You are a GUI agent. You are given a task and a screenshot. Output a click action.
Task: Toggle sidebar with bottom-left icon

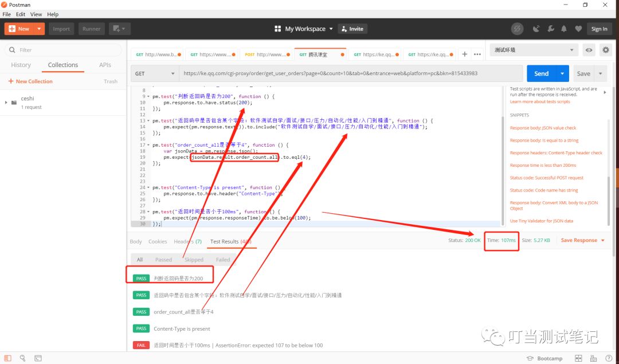8,358
